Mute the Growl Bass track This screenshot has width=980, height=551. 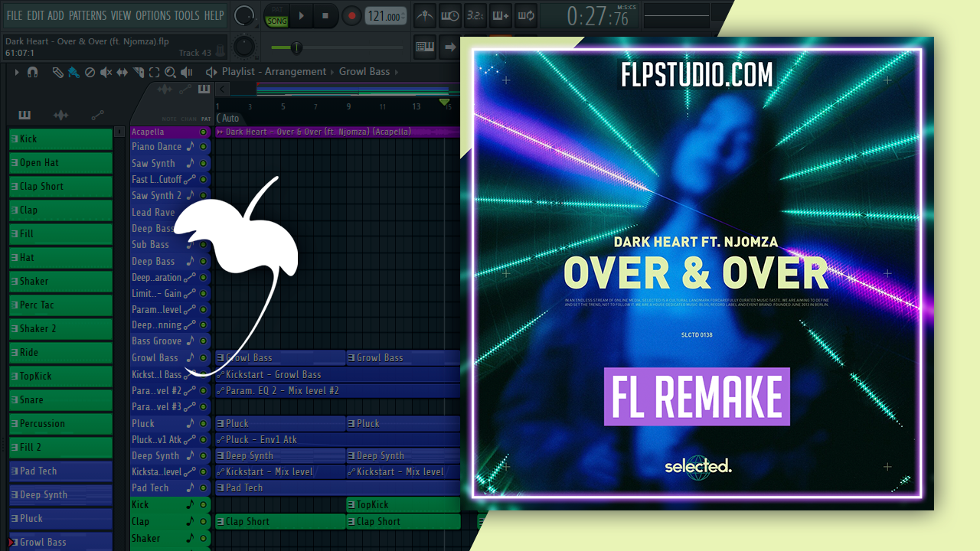[204, 358]
